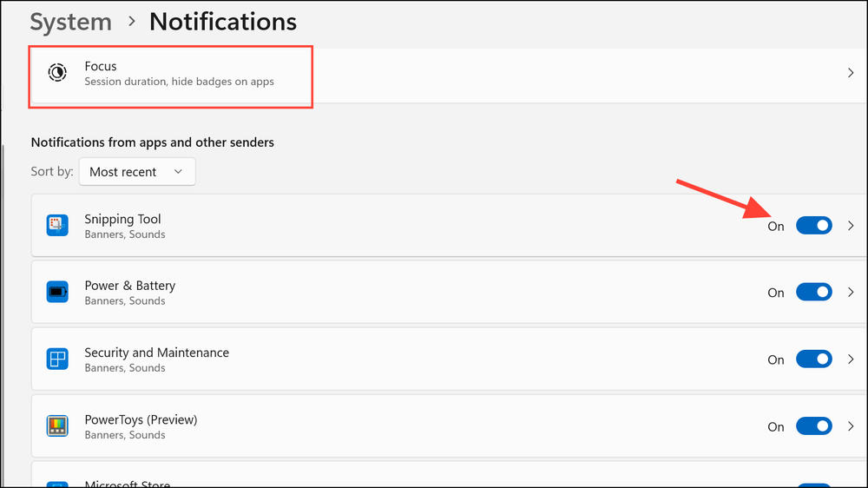Click the Power & Battery icon
The height and width of the screenshot is (488, 868).
pos(57,293)
